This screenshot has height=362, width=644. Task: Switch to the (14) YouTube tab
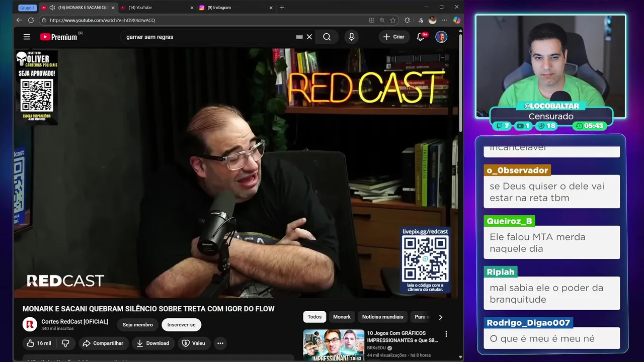(x=156, y=8)
